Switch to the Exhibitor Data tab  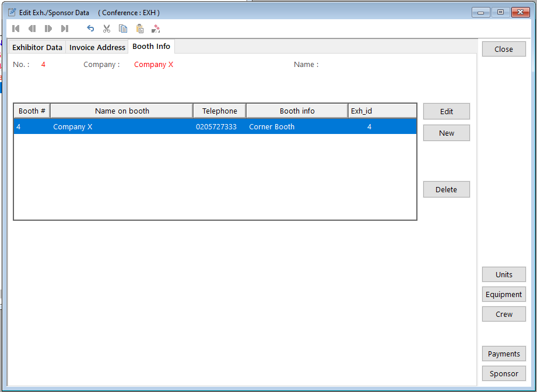click(37, 47)
